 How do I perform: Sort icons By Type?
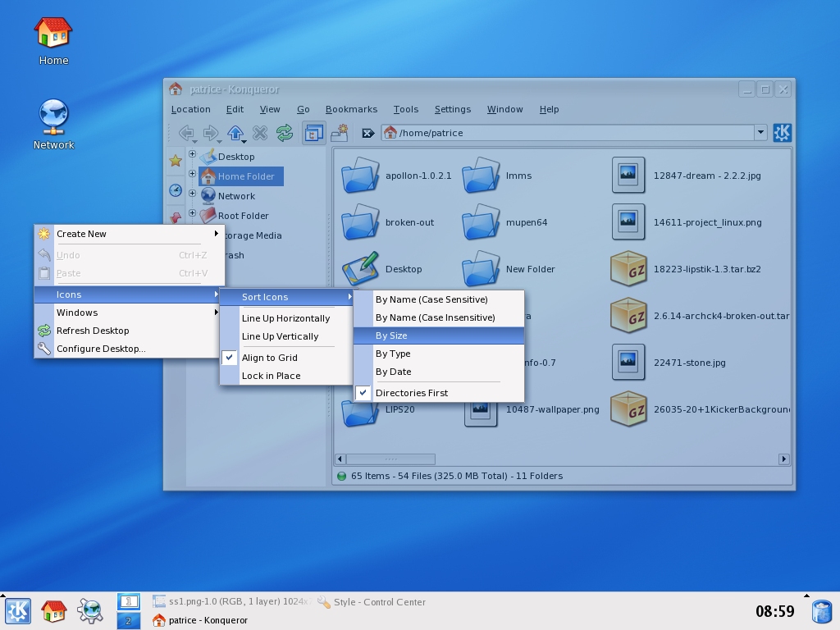pos(439,354)
